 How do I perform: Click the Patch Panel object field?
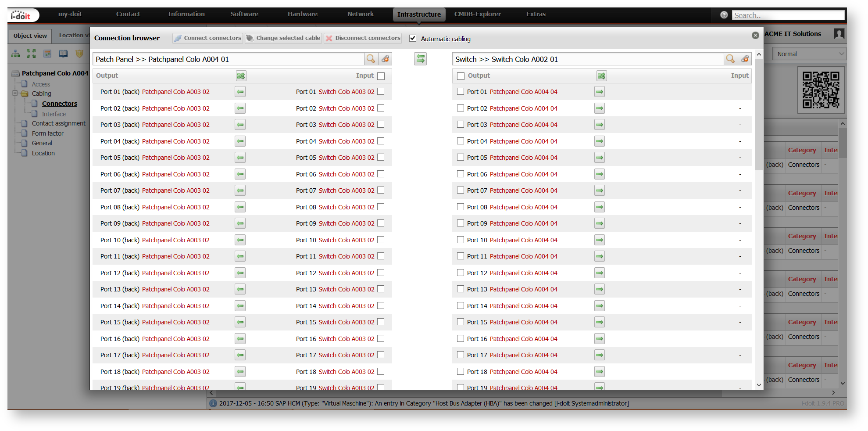229,59
